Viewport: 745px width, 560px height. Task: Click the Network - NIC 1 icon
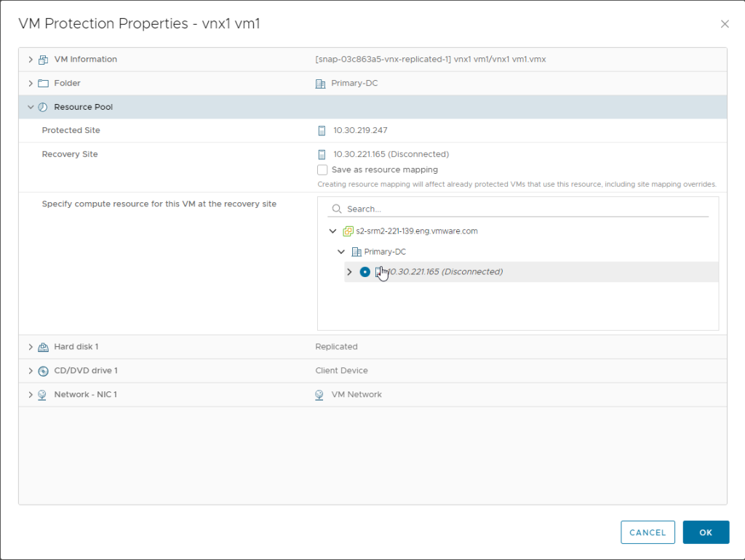click(x=43, y=395)
